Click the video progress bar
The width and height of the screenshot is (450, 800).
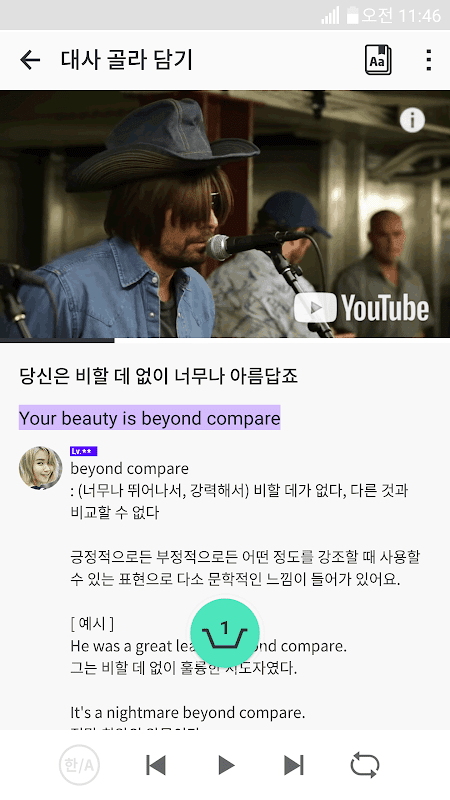225,340
